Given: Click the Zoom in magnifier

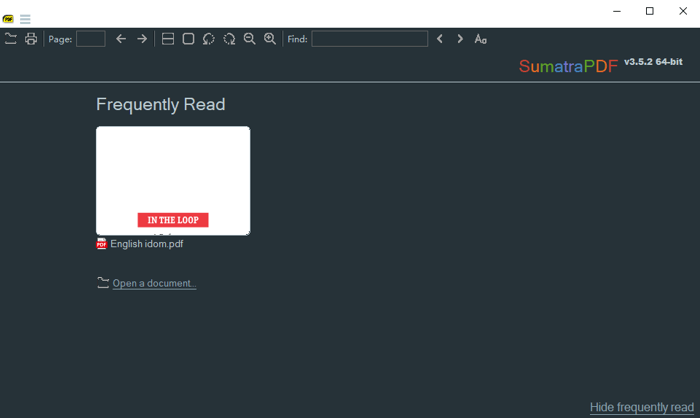Looking at the screenshot, I should [270, 39].
